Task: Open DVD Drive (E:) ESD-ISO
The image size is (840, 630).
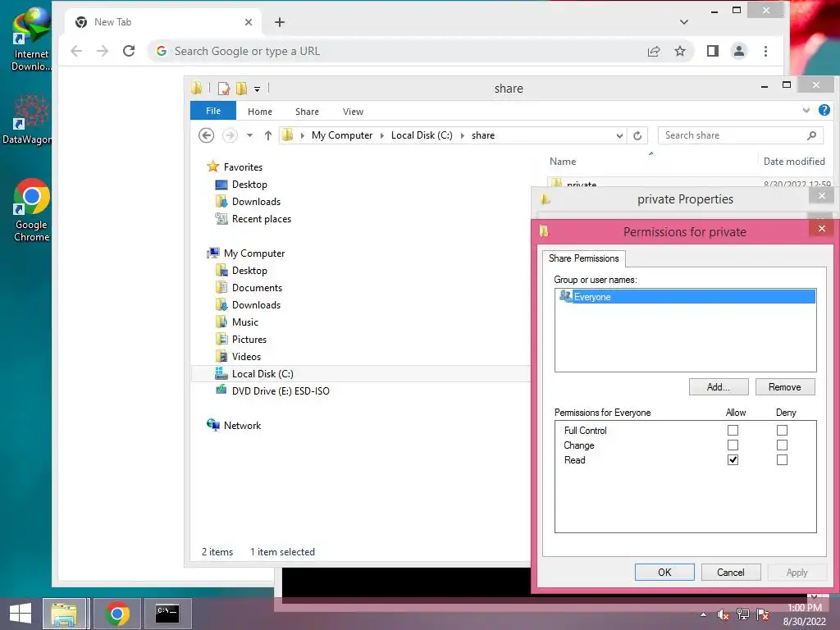Action: click(272, 390)
